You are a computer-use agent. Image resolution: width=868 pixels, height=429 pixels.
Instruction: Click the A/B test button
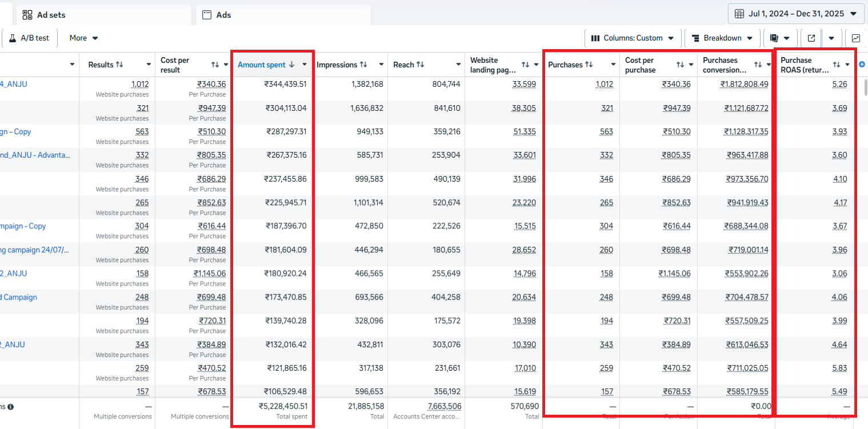(29, 38)
